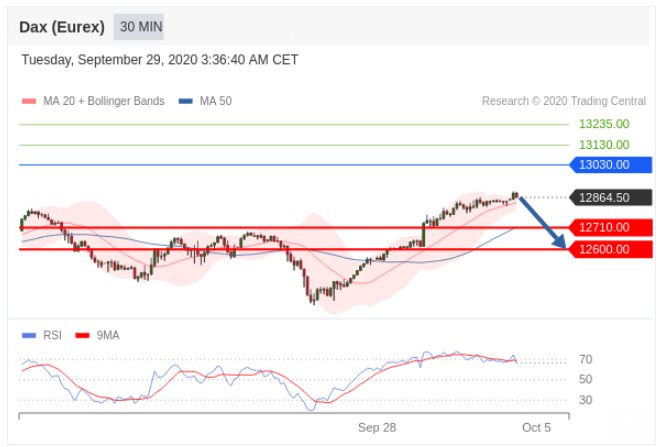Click the MA 50 legend label
The image size is (660, 447).
click(216, 101)
